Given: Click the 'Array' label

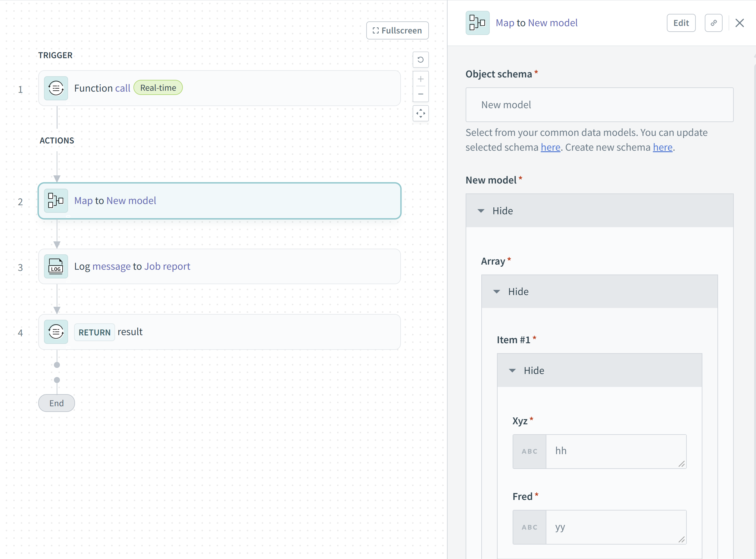Looking at the screenshot, I should point(493,261).
